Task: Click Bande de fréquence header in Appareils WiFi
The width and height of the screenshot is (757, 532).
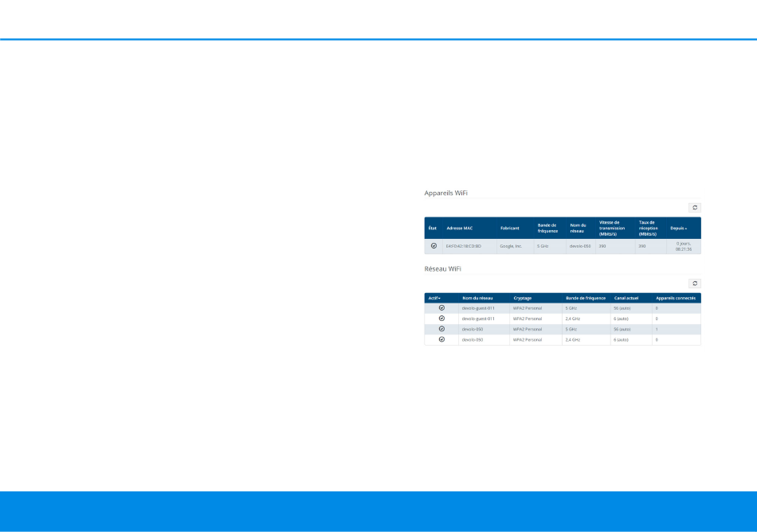Action: pyautogui.click(x=547, y=228)
